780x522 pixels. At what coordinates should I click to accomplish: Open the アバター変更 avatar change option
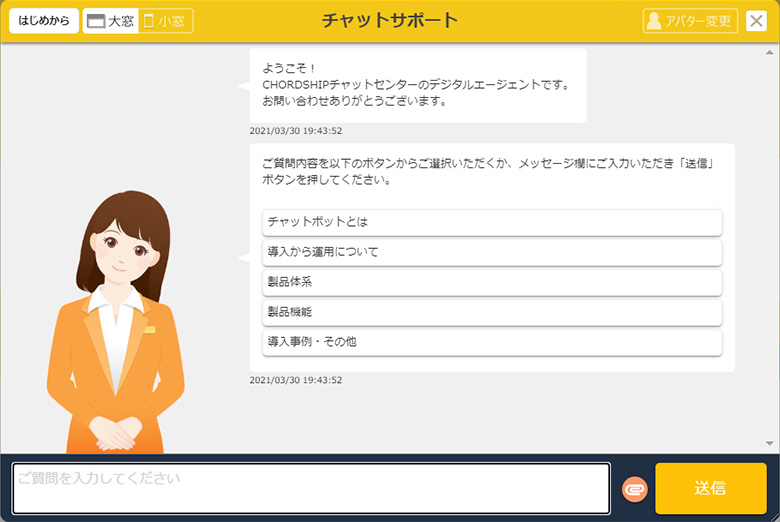(690, 21)
